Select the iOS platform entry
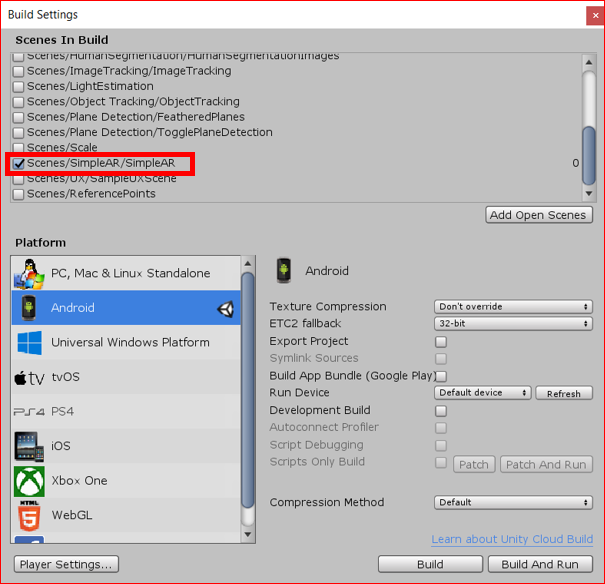Viewport: 605px width, 584px height. [x=126, y=446]
